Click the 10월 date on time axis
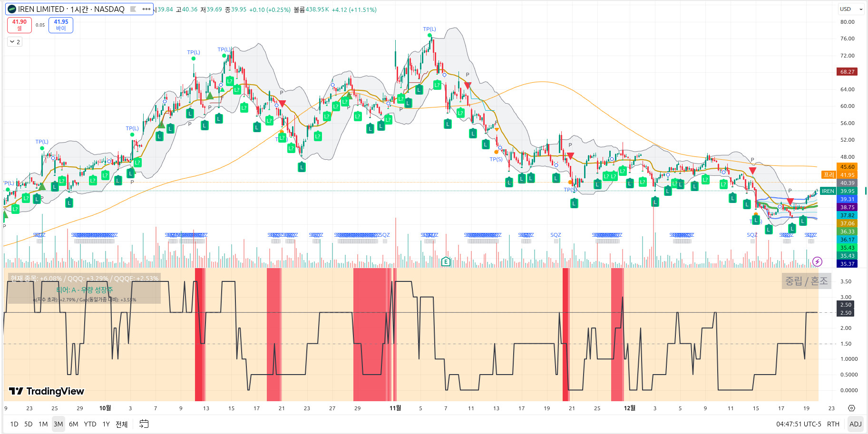 click(x=105, y=408)
